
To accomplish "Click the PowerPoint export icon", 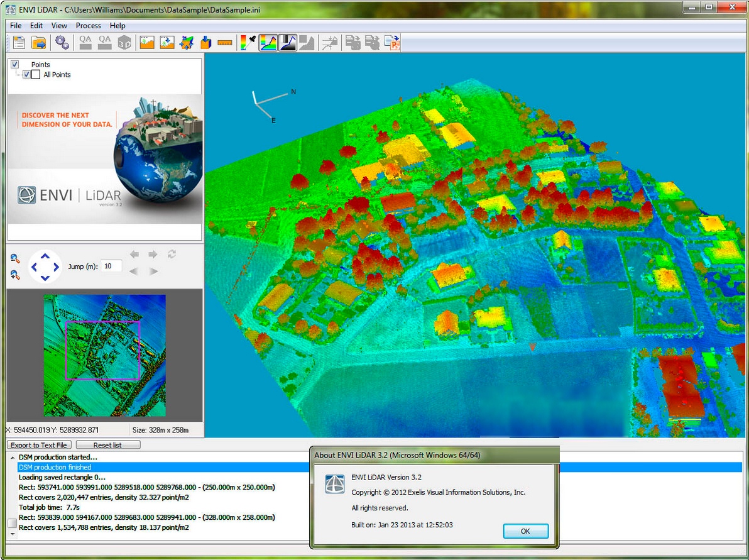I will [391, 43].
